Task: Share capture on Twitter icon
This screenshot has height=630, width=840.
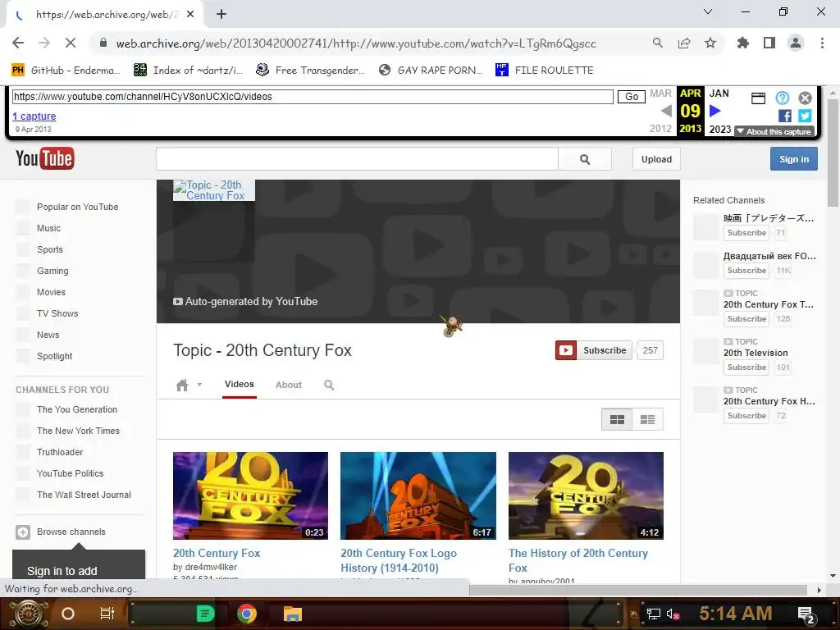Action: pos(805,116)
